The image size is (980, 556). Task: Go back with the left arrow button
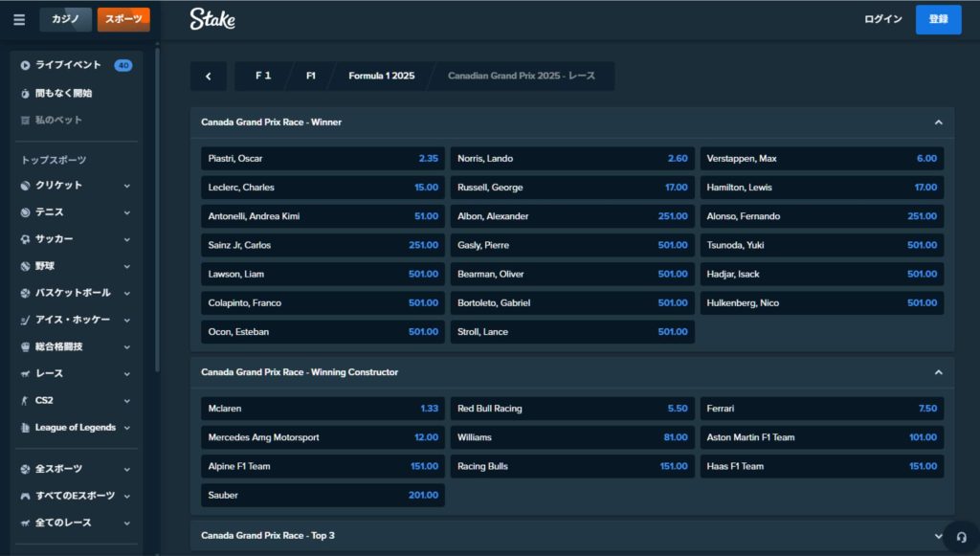(x=208, y=77)
